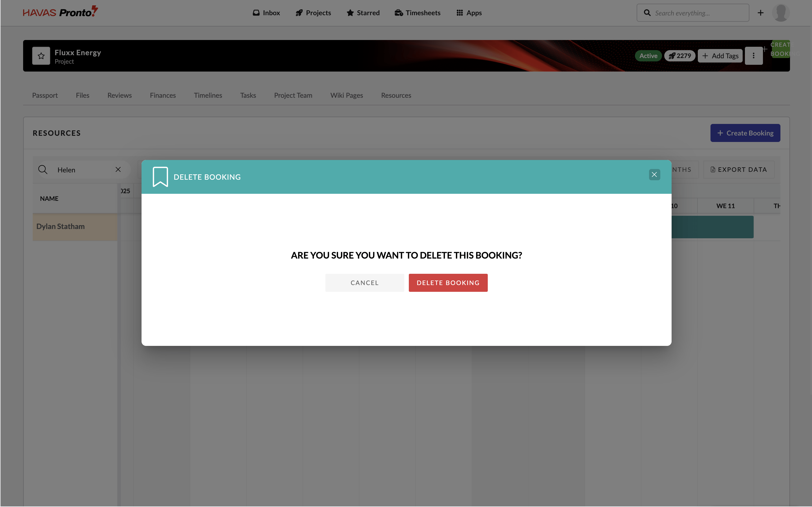
Task: Click the magnifier icon in resource search
Action: [43, 169]
